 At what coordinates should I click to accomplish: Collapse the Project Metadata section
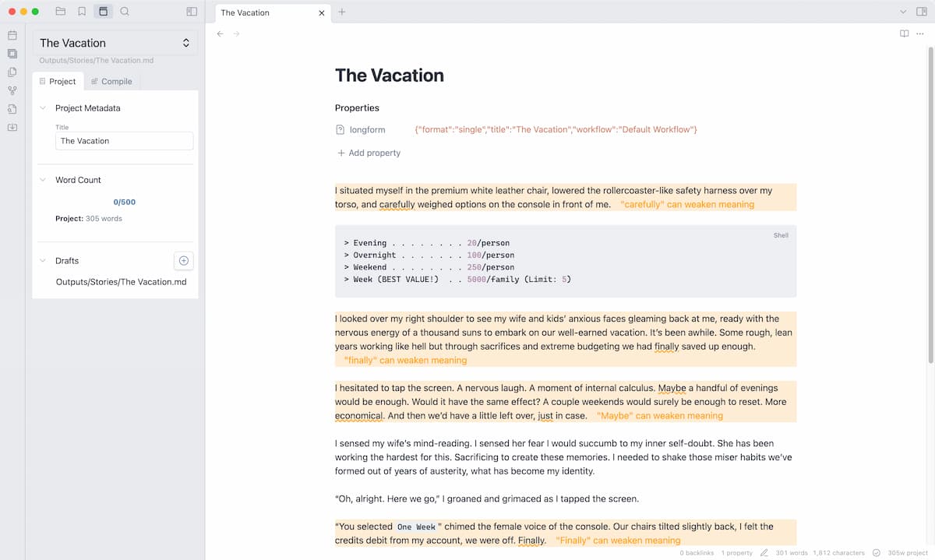coord(43,108)
